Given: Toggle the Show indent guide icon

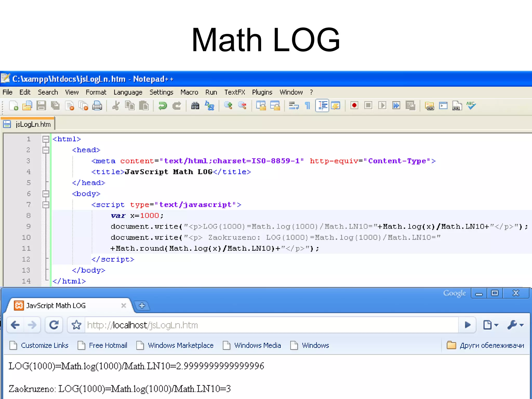Looking at the screenshot, I should [x=322, y=105].
